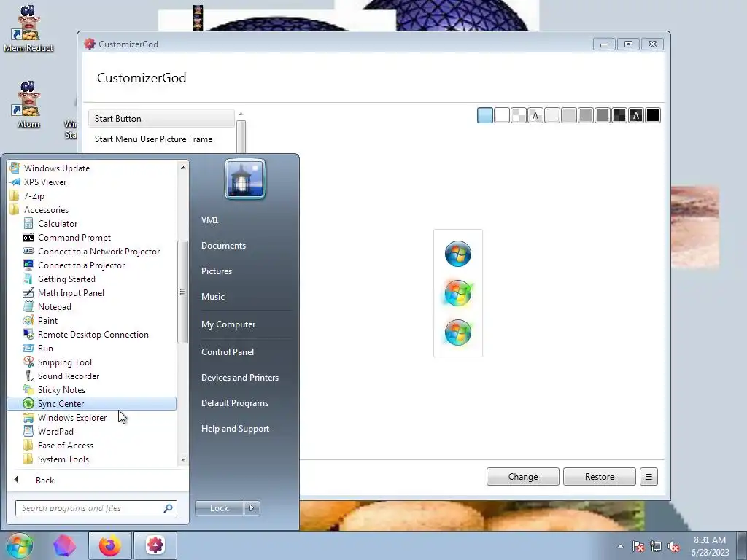Open My Computer from Start menu
Screen dimensions: 747x560
tap(228, 324)
